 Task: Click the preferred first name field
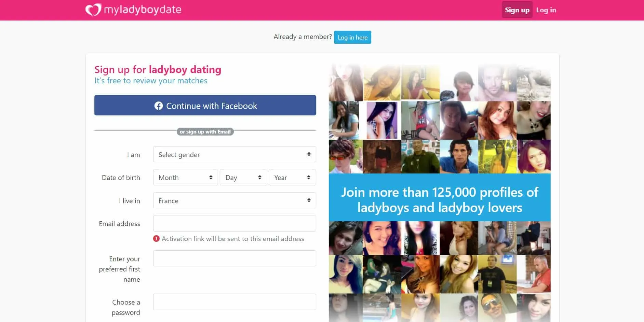click(x=234, y=258)
